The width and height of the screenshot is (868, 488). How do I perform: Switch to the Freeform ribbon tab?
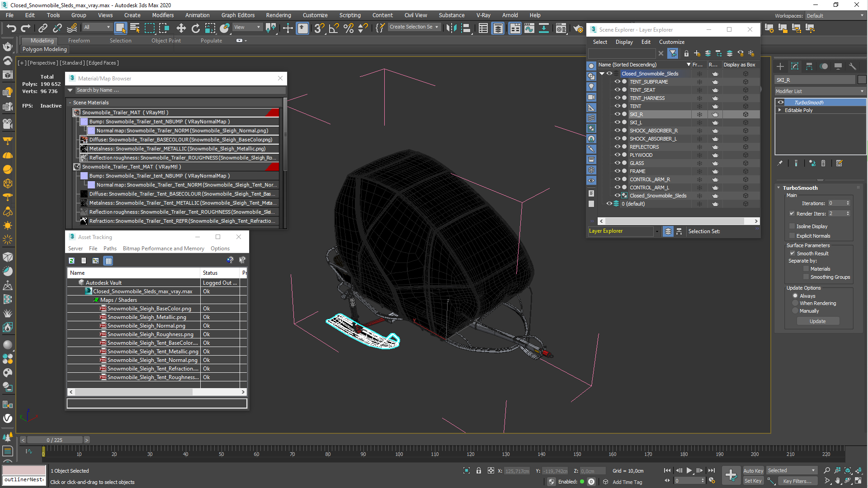click(x=79, y=41)
